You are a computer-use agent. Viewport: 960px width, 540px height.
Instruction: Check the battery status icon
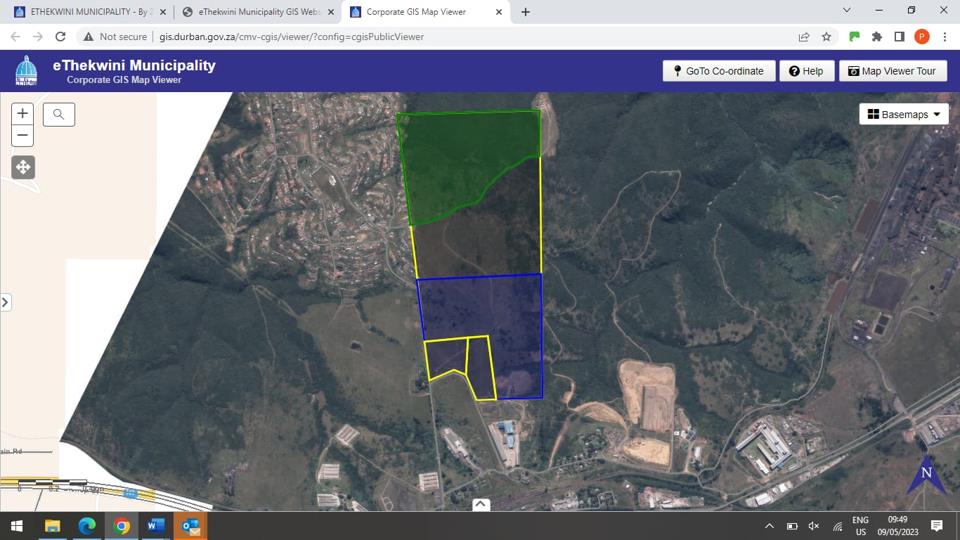tap(792, 526)
